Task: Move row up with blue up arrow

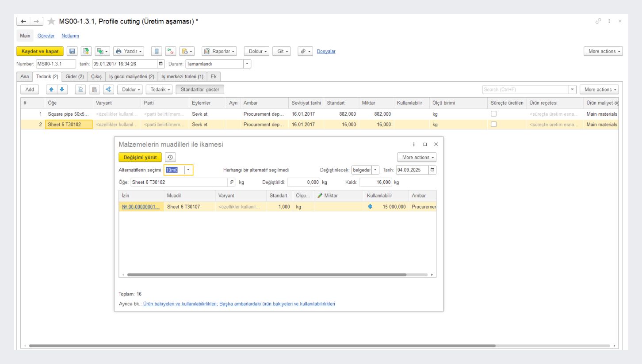Action: (52, 90)
